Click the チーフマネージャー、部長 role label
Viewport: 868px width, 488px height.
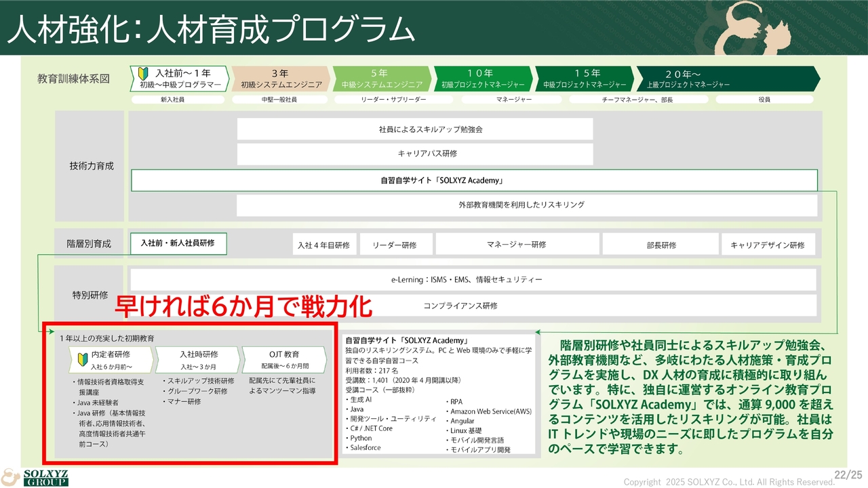point(637,100)
